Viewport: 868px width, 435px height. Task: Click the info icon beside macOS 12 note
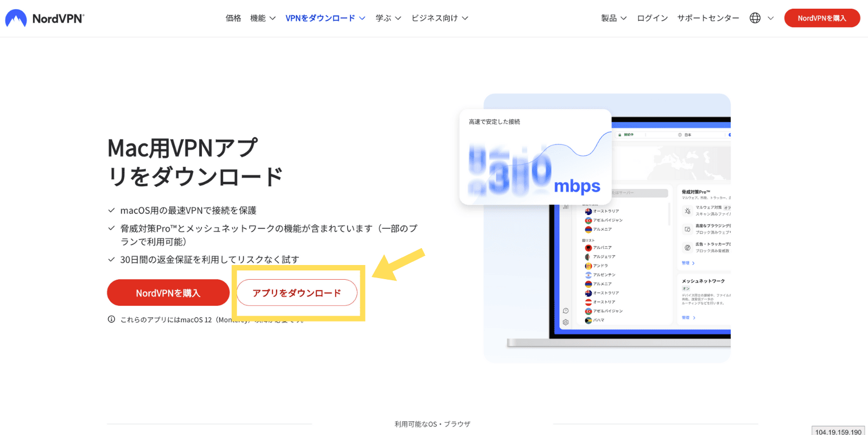111,319
